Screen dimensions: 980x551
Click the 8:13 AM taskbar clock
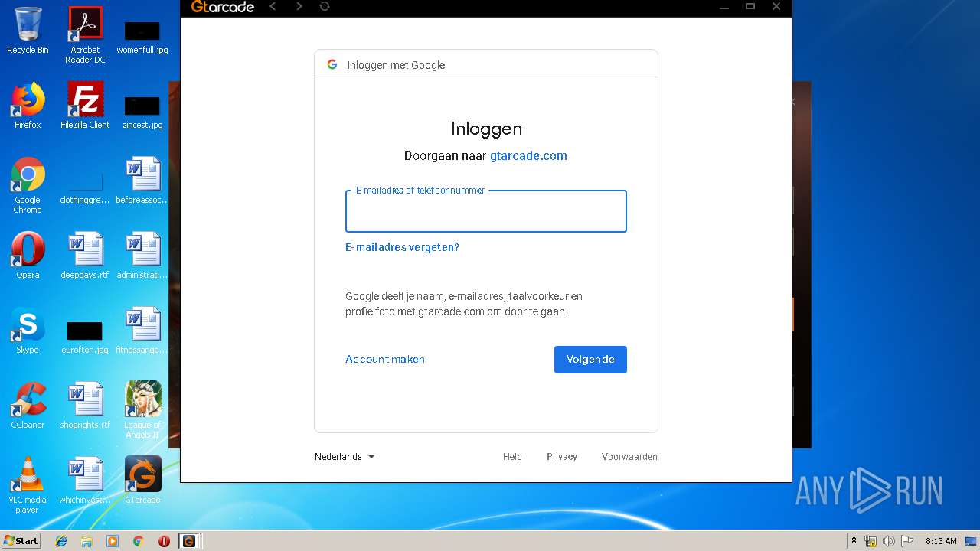pyautogui.click(x=941, y=541)
